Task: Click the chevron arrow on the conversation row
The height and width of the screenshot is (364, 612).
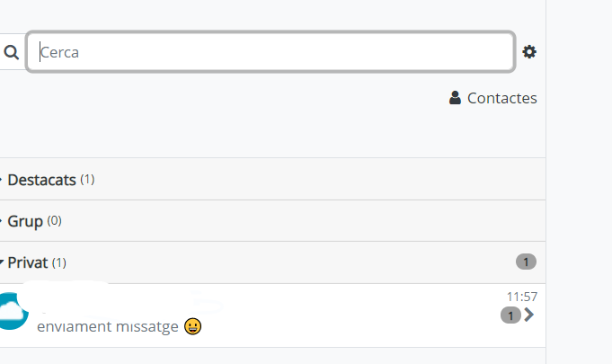Action: [x=528, y=315]
